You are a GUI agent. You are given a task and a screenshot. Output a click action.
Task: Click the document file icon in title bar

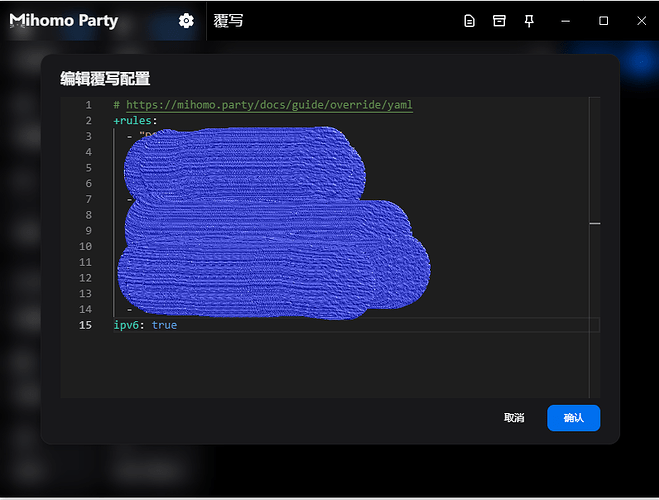click(x=469, y=21)
